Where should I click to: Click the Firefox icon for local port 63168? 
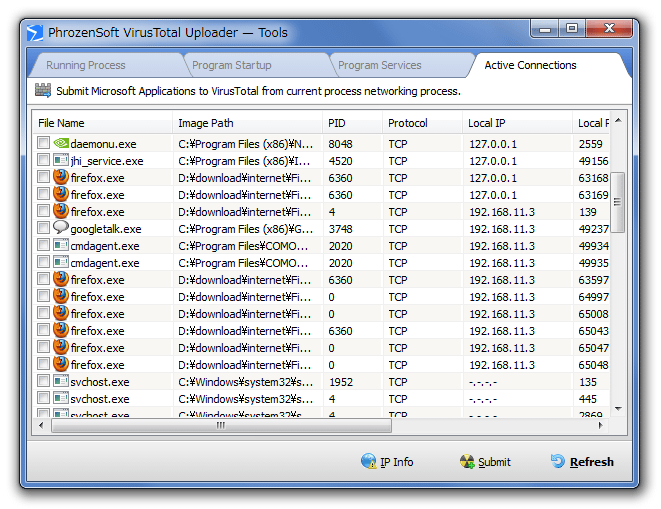[x=61, y=177]
